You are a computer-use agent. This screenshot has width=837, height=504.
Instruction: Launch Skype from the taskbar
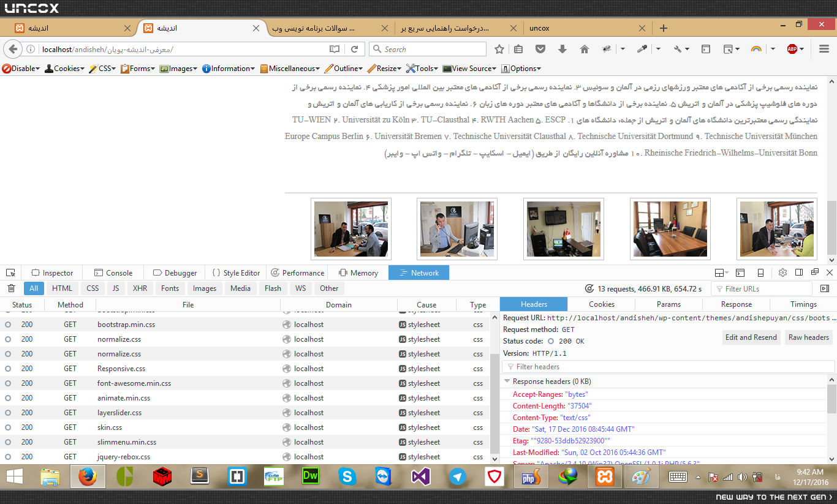[x=347, y=476]
